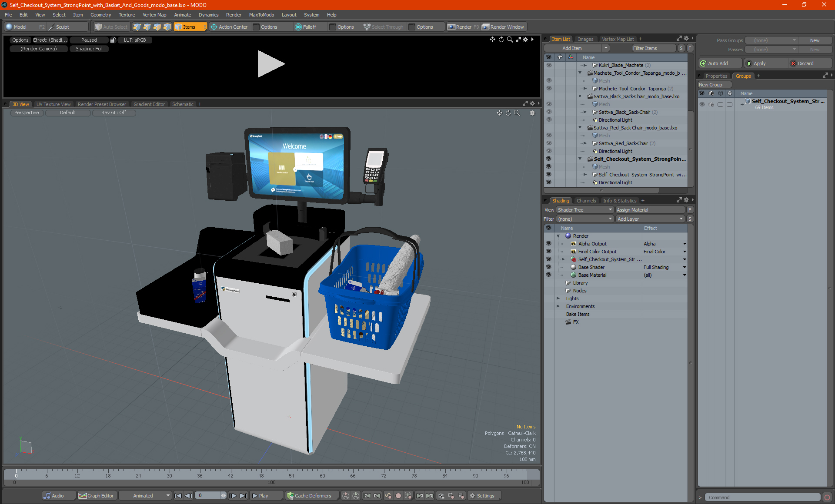Toggle the auto-key record button
835x504 pixels.
click(x=398, y=496)
